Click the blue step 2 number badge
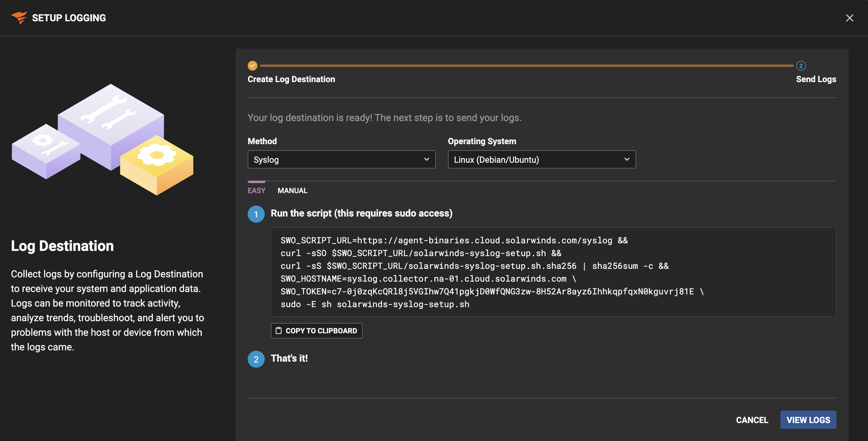The width and height of the screenshot is (868, 441). [256, 359]
